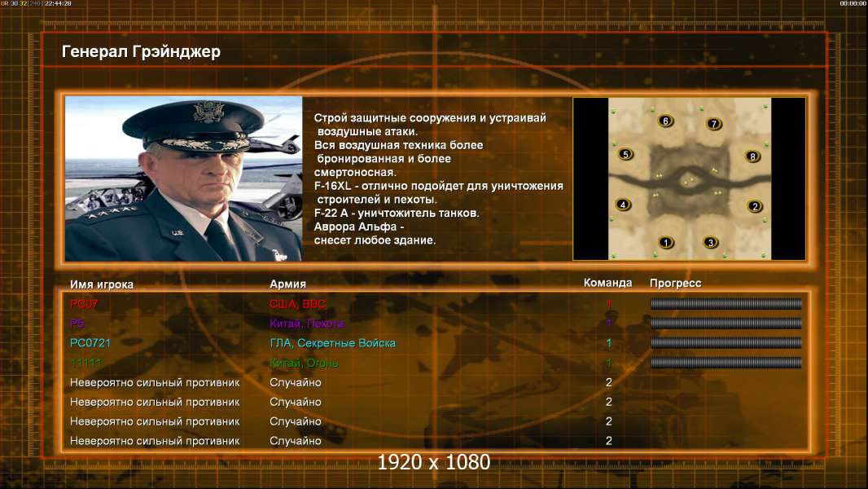
Task: Pick start position marker 7 on minimap
Action: pyautogui.click(x=713, y=124)
